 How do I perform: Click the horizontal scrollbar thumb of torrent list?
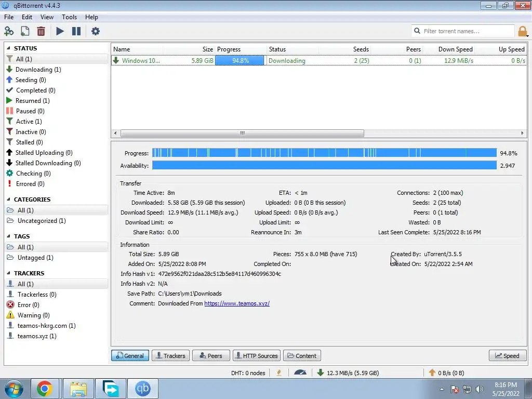(x=242, y=133)
